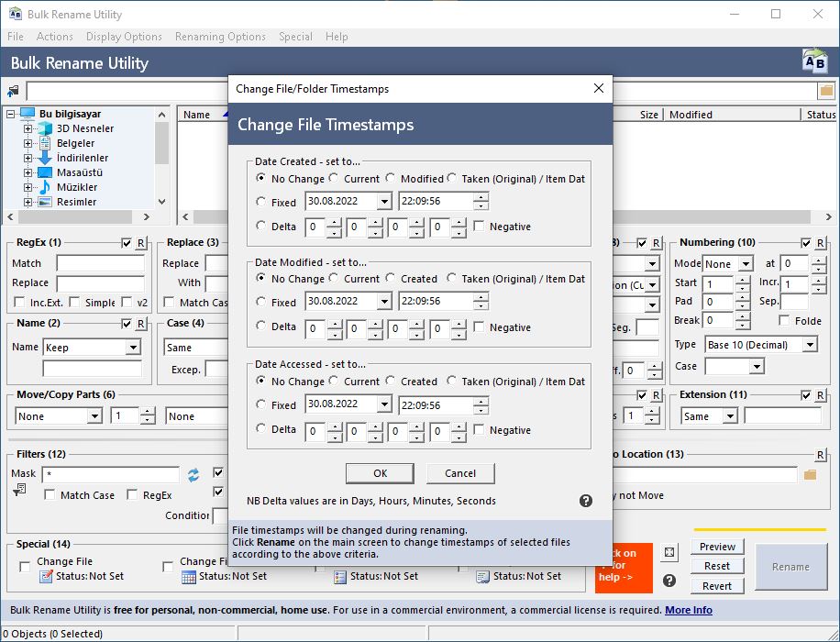Select Fixed radio under Date Modified
The height and width of the screenshot is (642, 840).
tap(260, 301)
